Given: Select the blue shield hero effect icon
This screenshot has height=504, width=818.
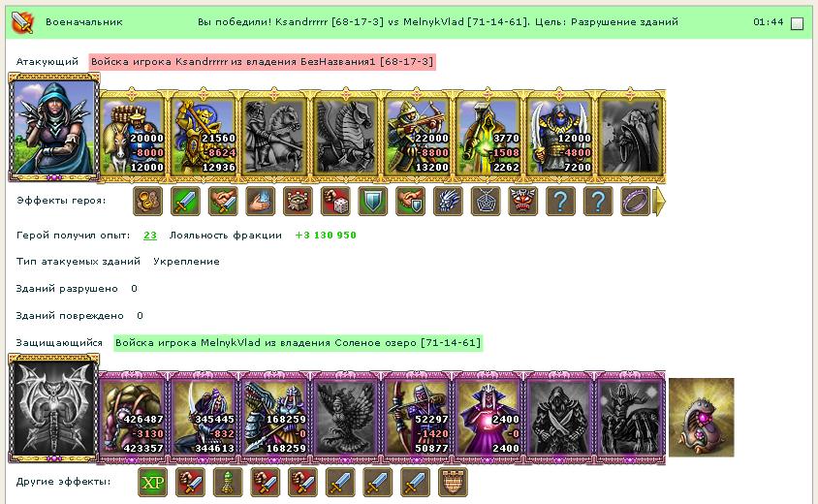Looking at the screenshot, I should pyautogui.click(x=373, y=202).
